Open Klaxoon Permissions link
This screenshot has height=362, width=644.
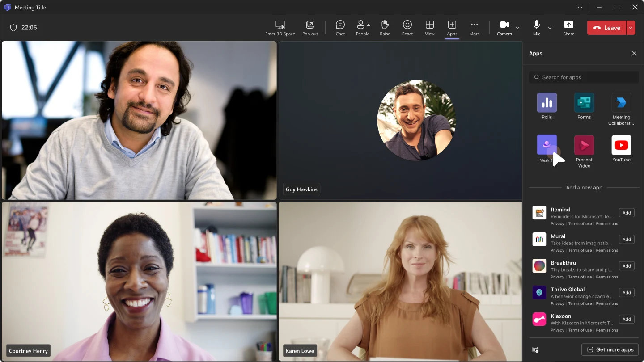607,330
